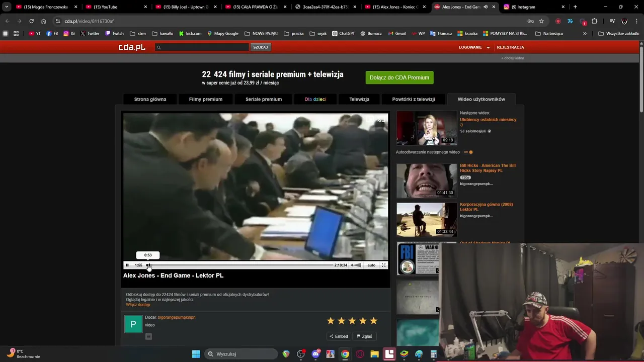Open File Explorer from the taskbar
The image size is (644, 362).
click(x=374, y=354)
